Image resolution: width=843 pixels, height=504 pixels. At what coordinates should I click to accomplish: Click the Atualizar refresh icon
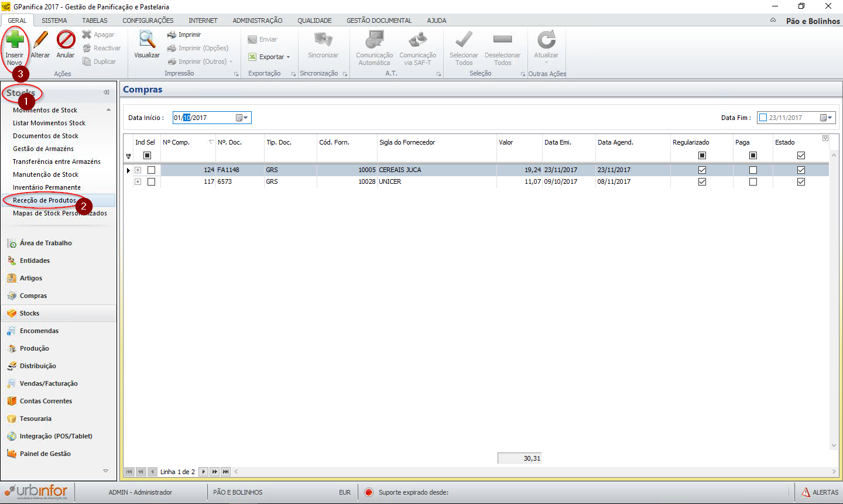click(546, 40)
